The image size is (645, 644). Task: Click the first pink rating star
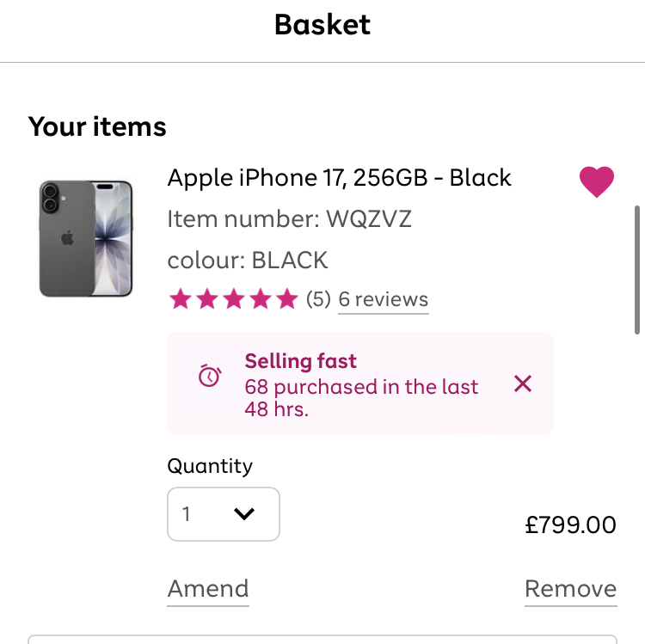180,299
